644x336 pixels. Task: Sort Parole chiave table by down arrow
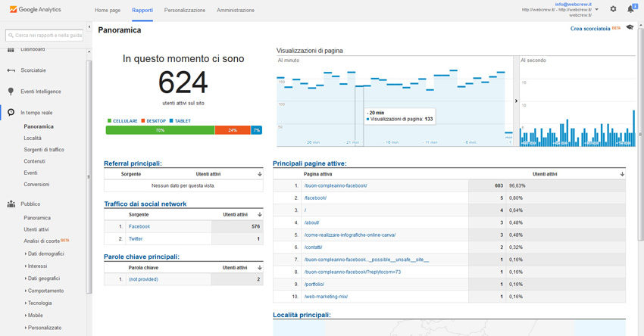click(260, 267)
